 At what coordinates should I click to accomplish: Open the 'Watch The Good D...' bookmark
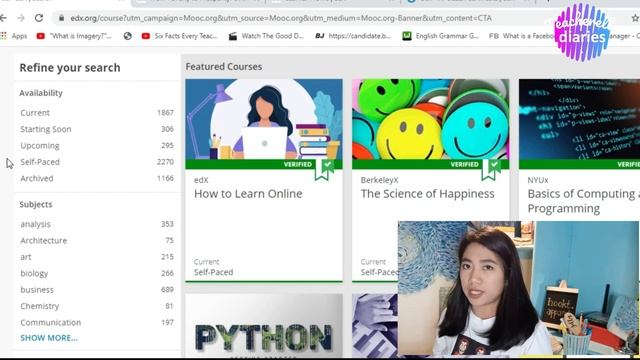[266, 36]
